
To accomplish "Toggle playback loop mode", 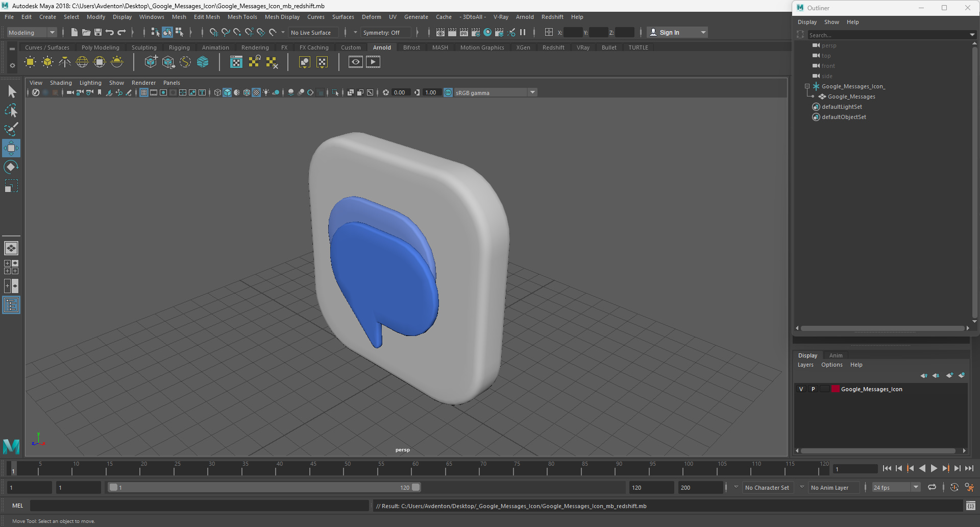I will click(x=932, y=488).
